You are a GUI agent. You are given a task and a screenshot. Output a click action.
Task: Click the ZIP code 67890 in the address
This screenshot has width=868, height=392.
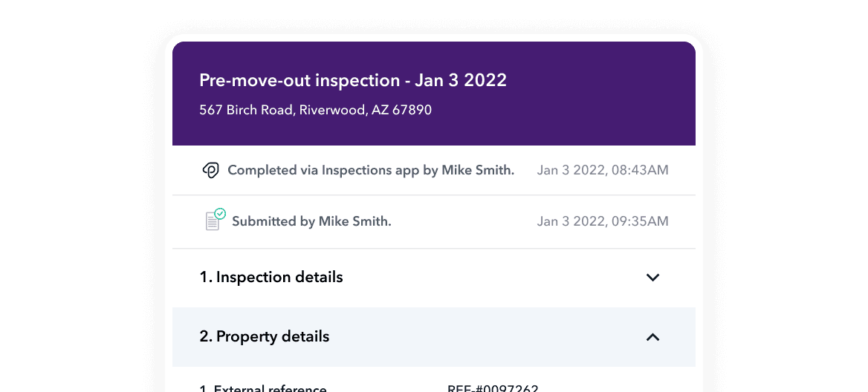pyautogui.click(x=412, y=110)
